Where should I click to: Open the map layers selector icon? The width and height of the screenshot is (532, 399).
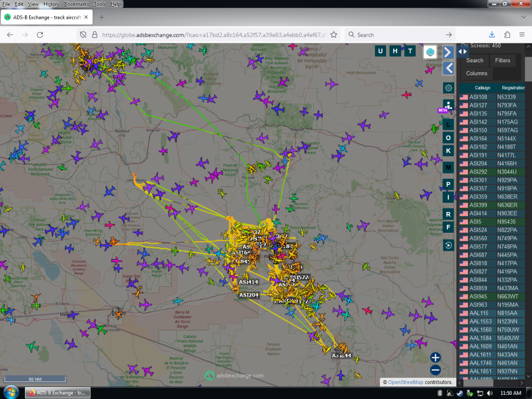(x=430, y=52)
